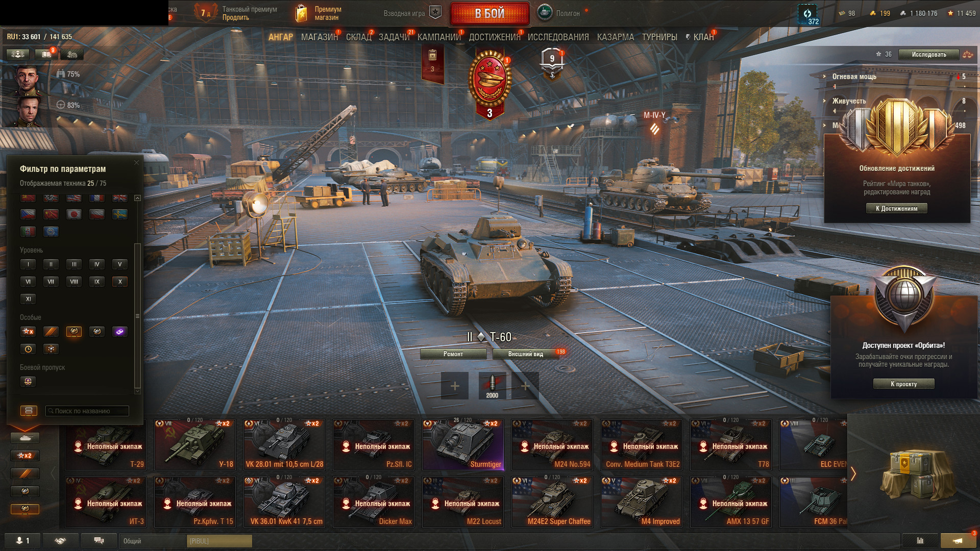
Task: Open the session statistics bar-chart icon
Action: point(920,540)
